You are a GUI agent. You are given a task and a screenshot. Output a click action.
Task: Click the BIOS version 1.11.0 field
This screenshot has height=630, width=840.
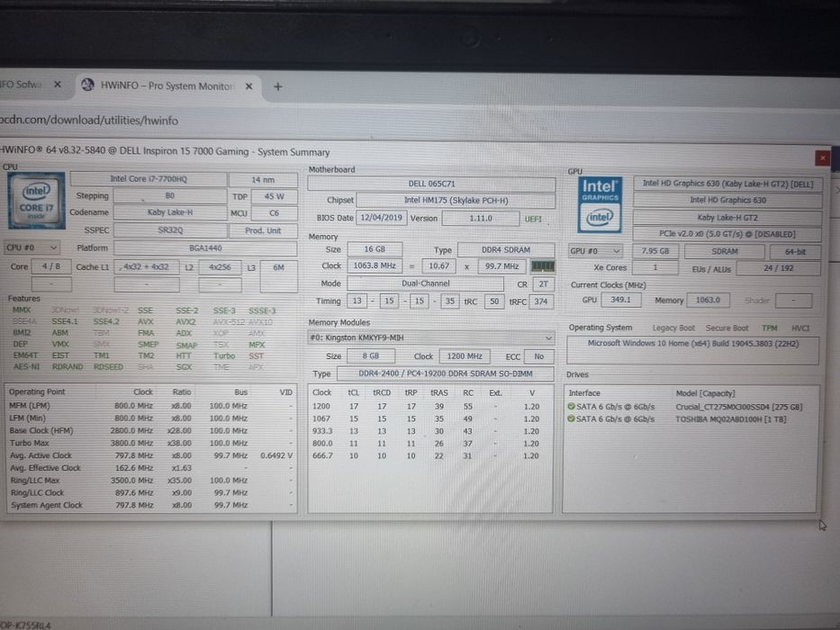[481, 219]
